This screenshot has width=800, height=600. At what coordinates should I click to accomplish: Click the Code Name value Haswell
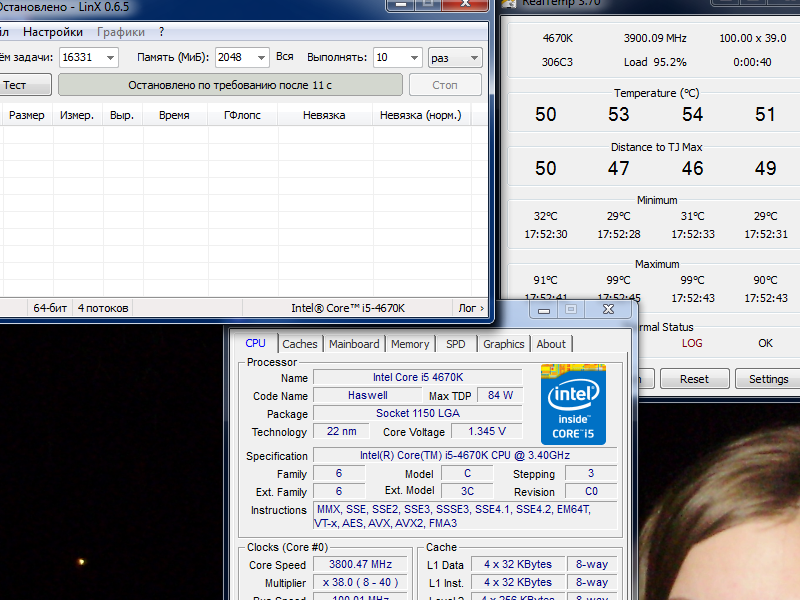click(368, 395)
